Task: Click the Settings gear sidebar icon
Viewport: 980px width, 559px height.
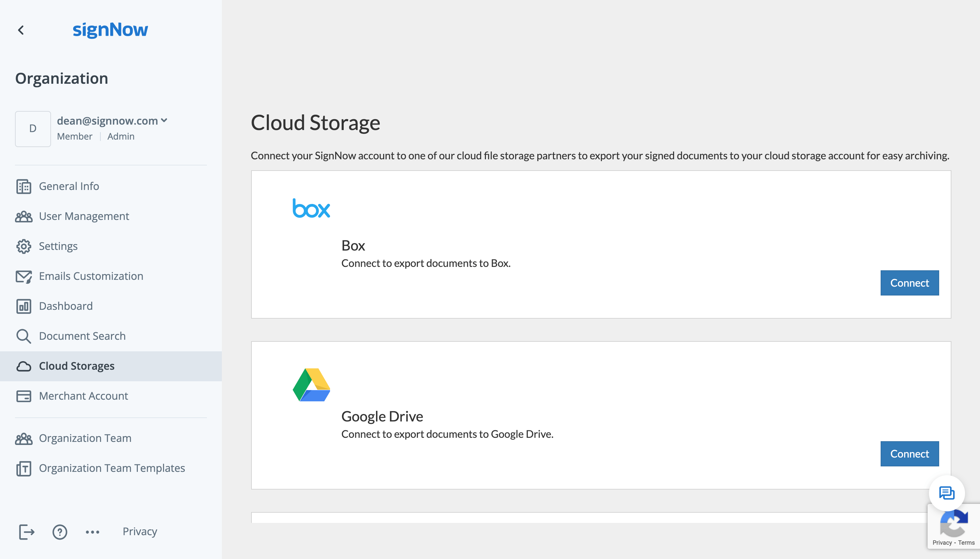Action: [x=24, y=246]
